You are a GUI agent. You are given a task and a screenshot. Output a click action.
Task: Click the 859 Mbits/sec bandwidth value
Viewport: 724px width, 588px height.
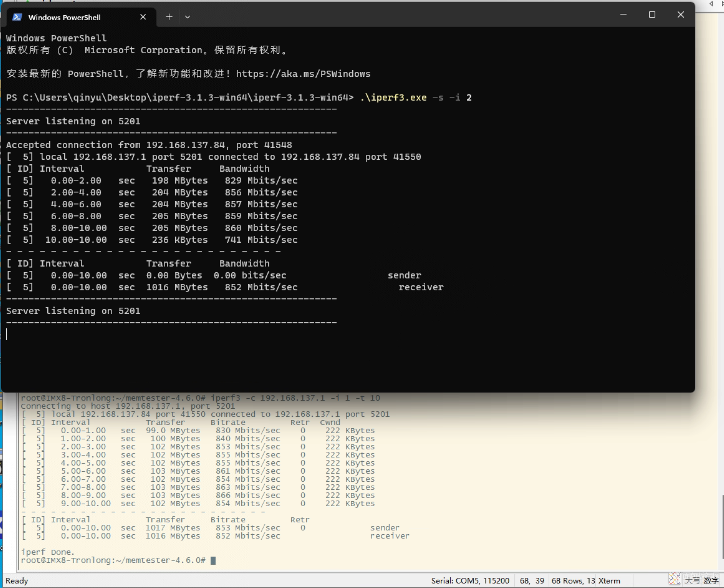[261, 216]
